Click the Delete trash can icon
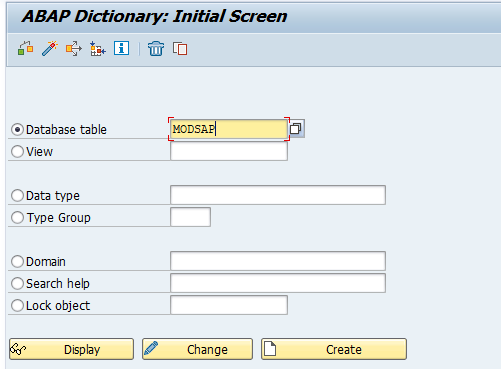 tap(156, 49)
